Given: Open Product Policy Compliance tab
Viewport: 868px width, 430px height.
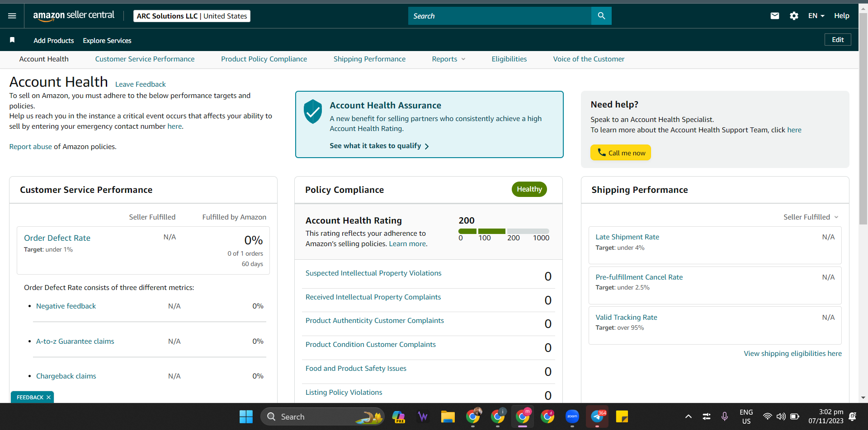Looking at the screenshot, I should (x=264, y=59).
